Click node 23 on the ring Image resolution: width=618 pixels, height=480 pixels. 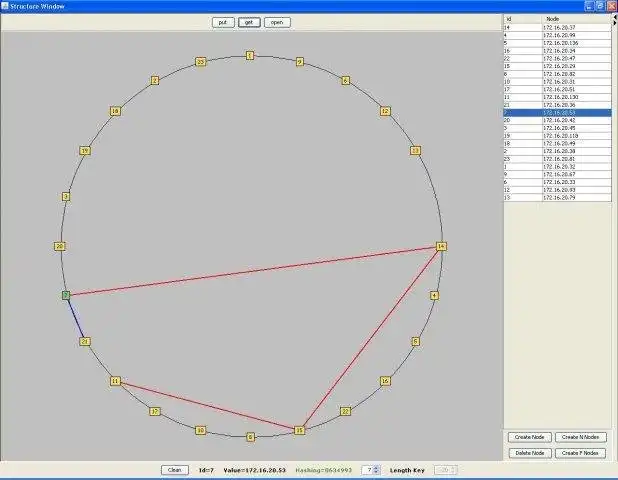[x=201, y=62]
